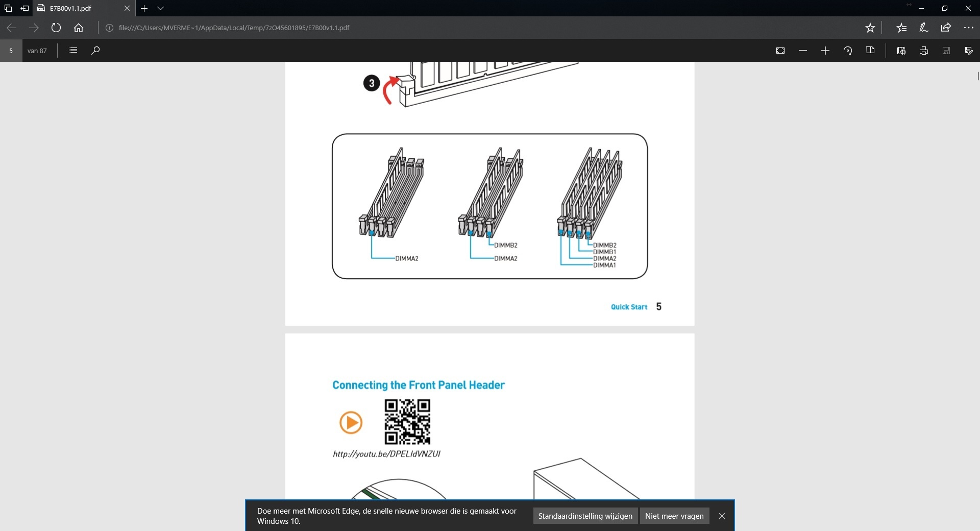Zoom in on the PDF
Image resolution: width=980 pixels, height=531 pixels.
[x=825, y=51]
